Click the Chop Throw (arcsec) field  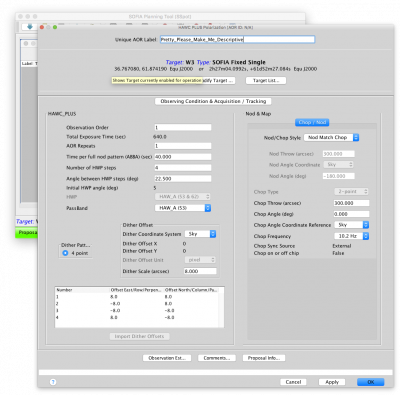(x=351, y=203)
